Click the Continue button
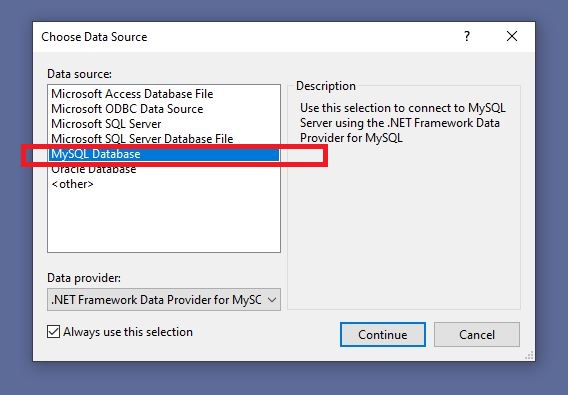Screen dimensions: 568x395 [383, 334]
